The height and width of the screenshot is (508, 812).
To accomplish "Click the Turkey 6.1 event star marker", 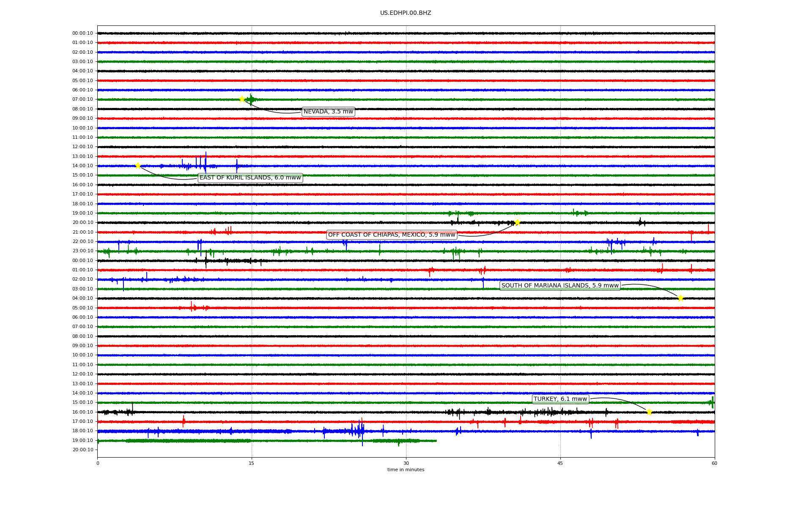I will pos(649,412).
